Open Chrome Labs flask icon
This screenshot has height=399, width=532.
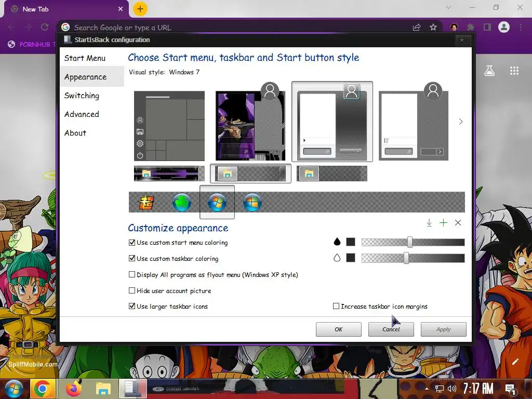(489, 71)
